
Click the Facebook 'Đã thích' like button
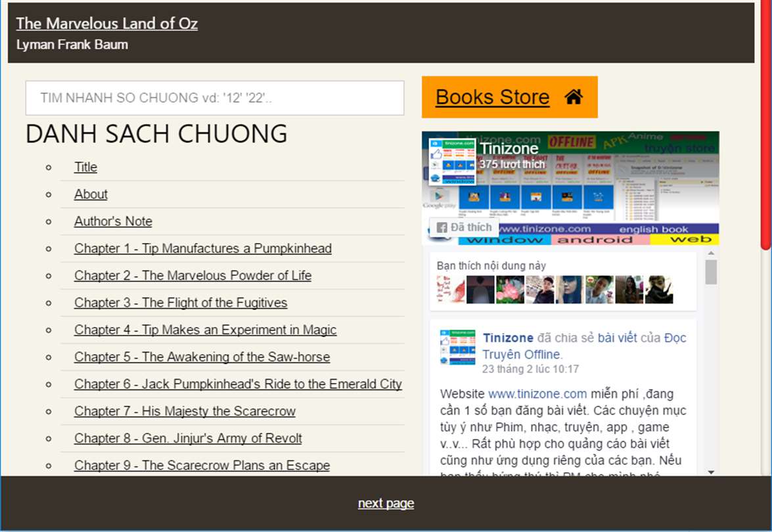tap(465, 227)
